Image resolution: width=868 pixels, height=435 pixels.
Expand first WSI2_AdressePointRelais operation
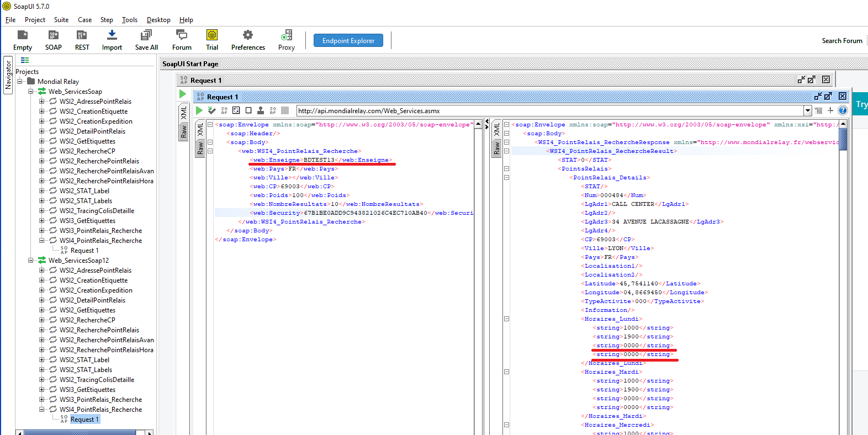pyautogui.click(x=41, y=101)
